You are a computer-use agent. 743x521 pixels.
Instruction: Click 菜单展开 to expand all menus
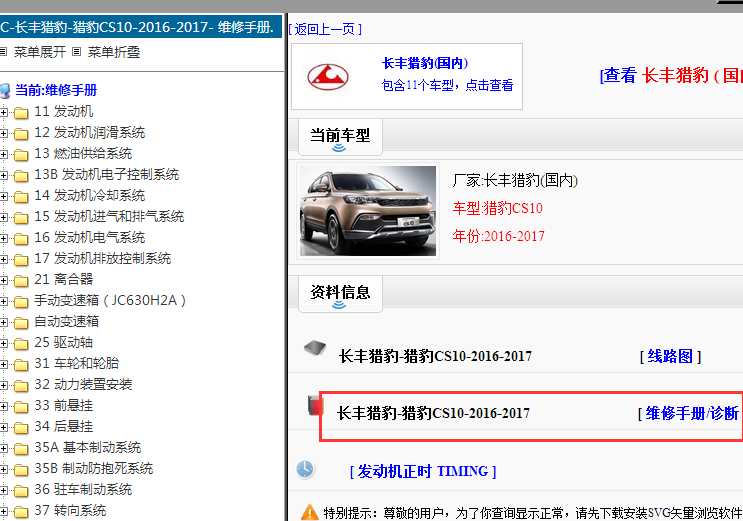(39, 52)
